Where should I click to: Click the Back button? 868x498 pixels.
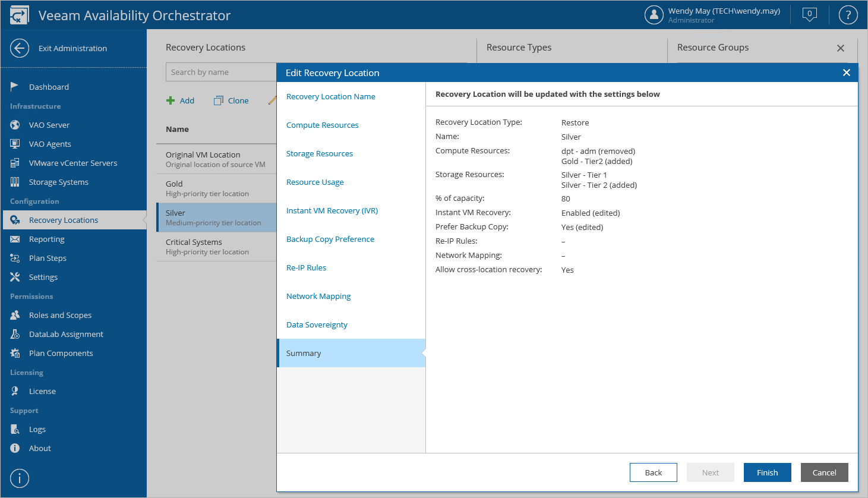tap(653, 472)
